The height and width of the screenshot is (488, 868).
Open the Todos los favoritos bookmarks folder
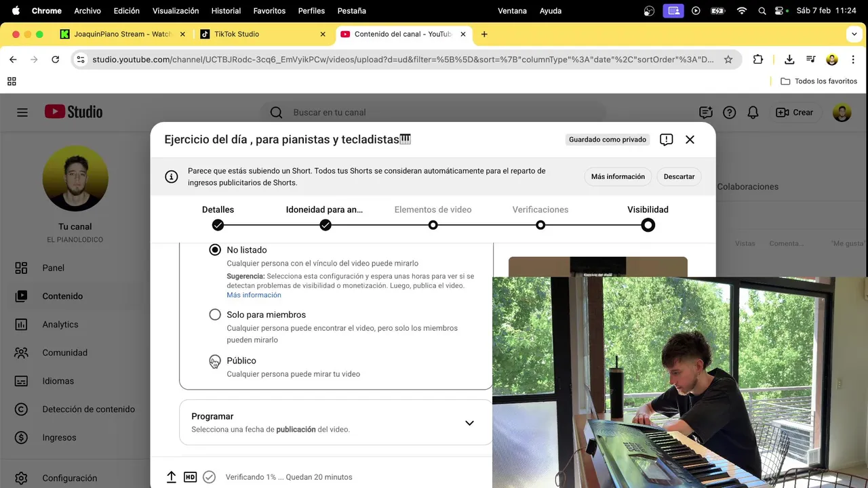[818, 81]
